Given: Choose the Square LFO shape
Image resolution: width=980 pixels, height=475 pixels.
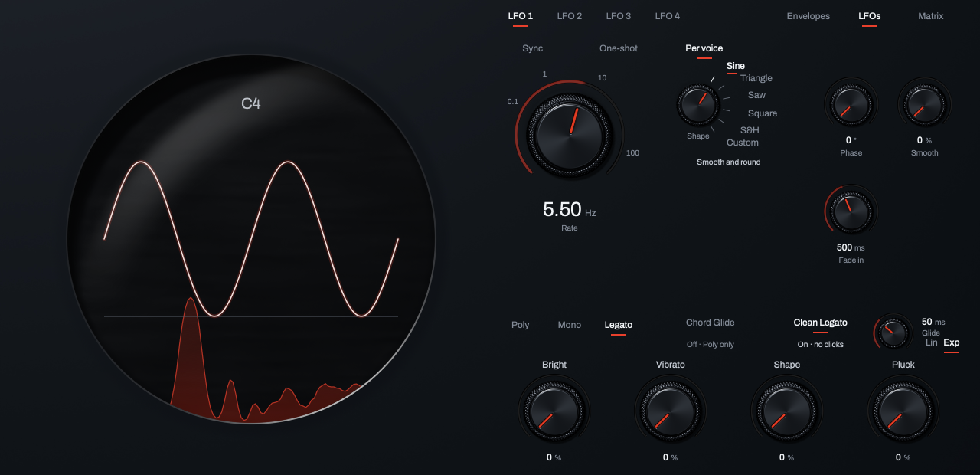Looking at the screenshot, I should [763, 113].
